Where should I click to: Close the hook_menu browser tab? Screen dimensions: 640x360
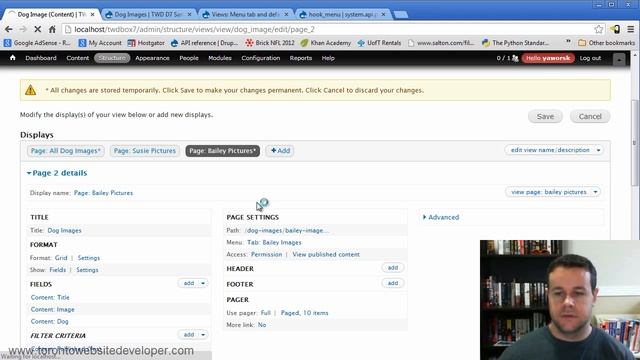tap(383, 14)
